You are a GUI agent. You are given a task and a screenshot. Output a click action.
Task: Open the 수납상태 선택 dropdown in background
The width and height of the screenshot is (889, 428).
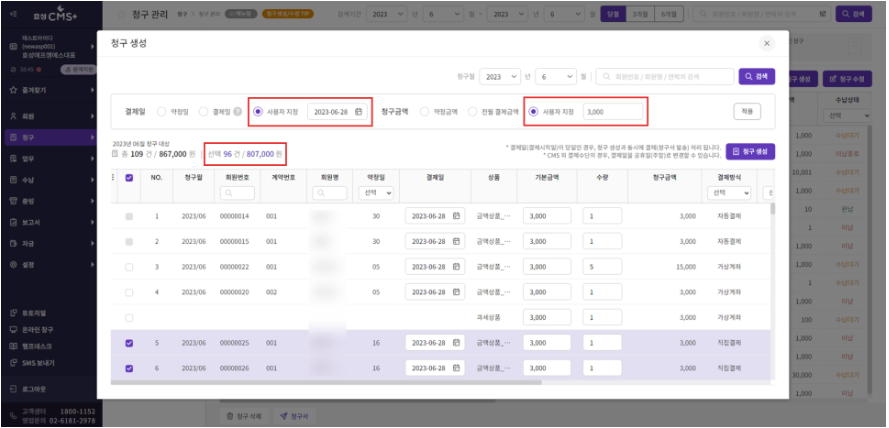pyautogui.click(x=846, y=116)
